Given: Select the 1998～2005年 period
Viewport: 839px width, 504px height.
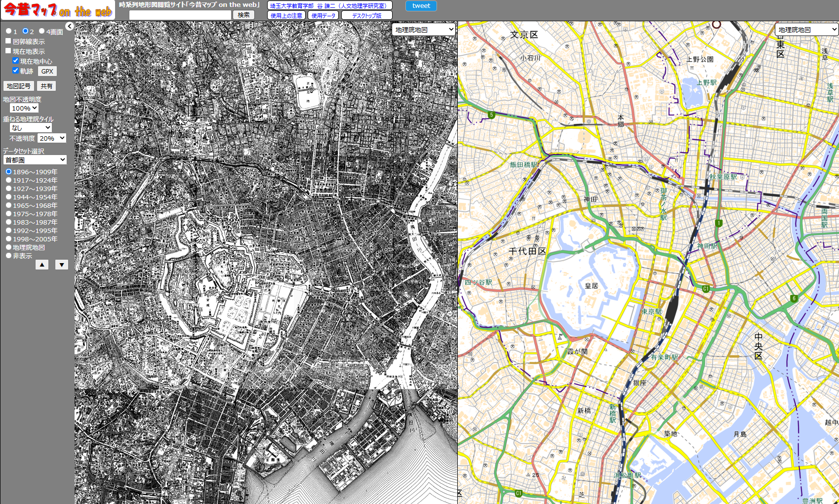Looking at the screenshot, I should tap(8, 238).
